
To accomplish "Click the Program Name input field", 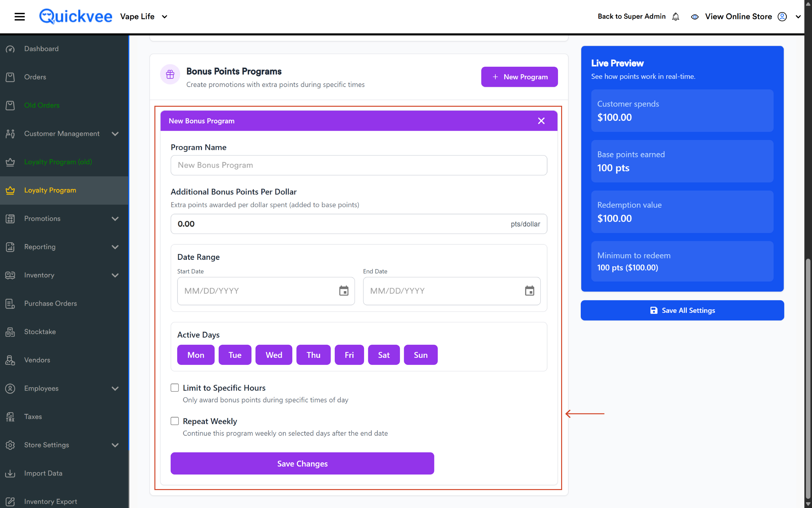I will 359,165.
